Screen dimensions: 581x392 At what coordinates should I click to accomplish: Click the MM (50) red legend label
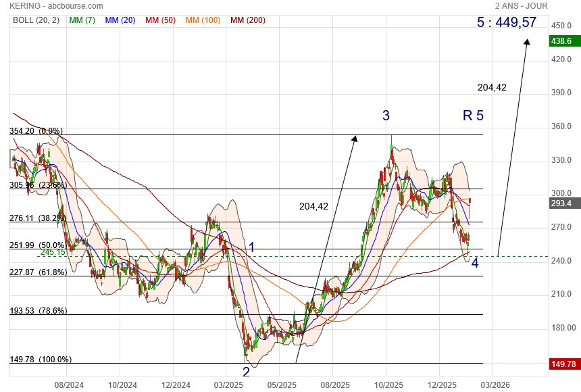click(160, 20)
